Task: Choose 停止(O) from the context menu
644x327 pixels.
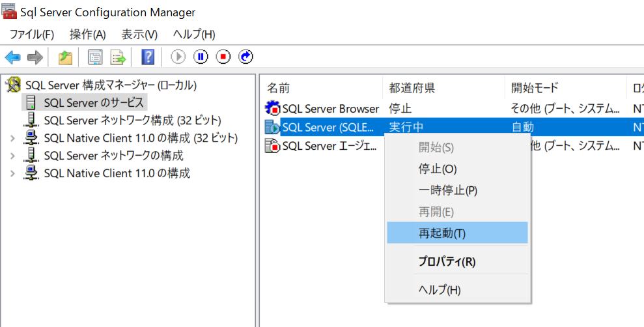Action: tap(458, 169)
